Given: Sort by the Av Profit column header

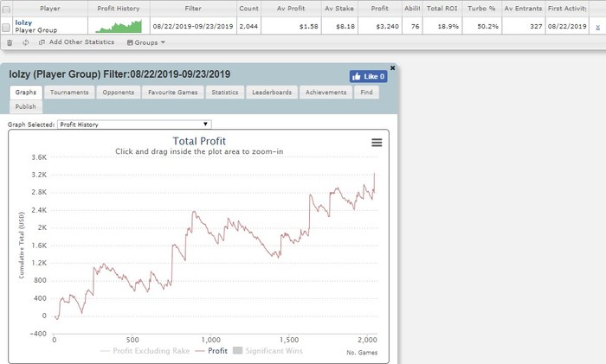Looking at the screenshot, I should (x=291, y=8).
